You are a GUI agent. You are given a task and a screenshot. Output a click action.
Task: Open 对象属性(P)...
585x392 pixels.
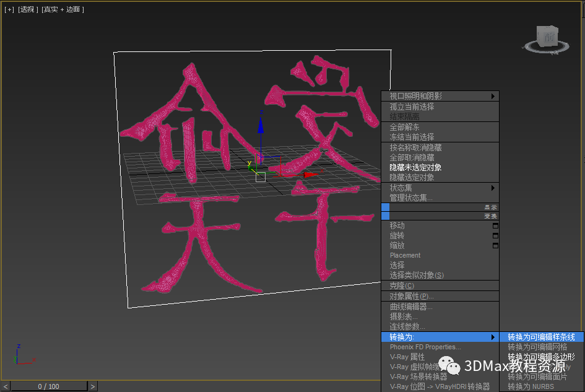412,297
